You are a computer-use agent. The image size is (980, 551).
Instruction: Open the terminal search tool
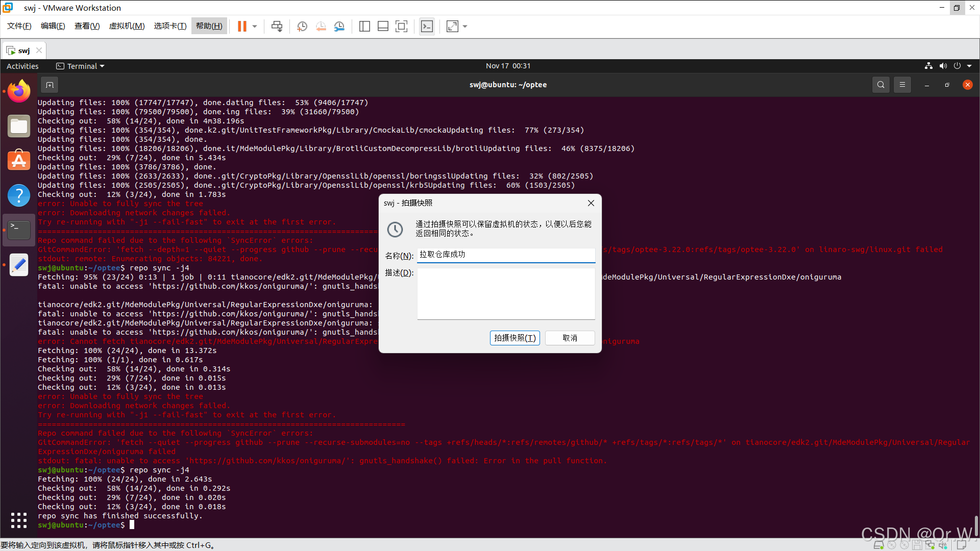[x=880, y=85]
